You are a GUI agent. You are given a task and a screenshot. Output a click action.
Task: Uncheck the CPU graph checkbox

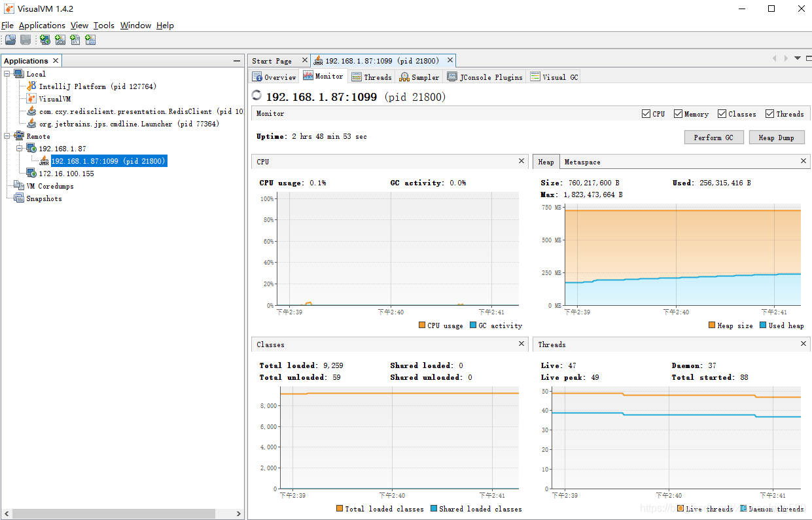pos(646,114)
